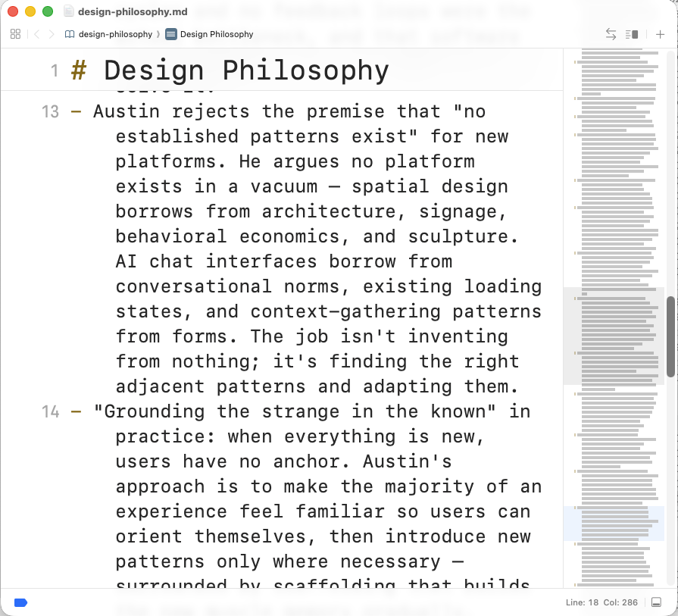
Task: Click the design-philosophy.md file icon in title bar
Action: 69,11
